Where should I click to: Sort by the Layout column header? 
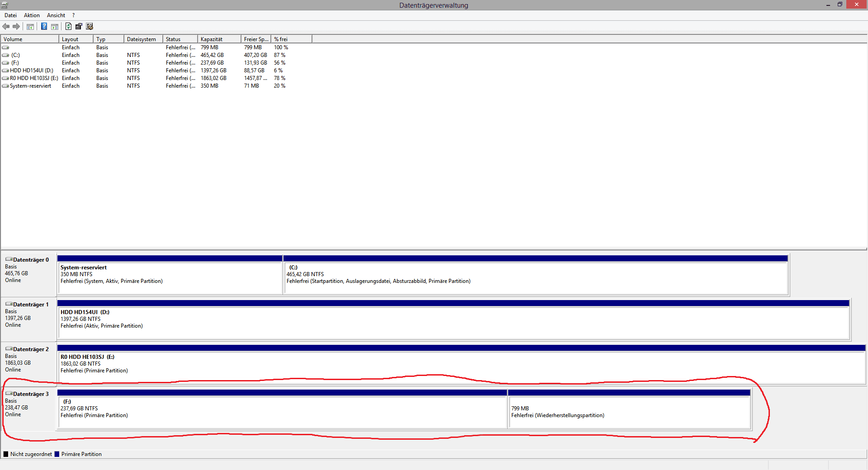[x=76, y=39]
